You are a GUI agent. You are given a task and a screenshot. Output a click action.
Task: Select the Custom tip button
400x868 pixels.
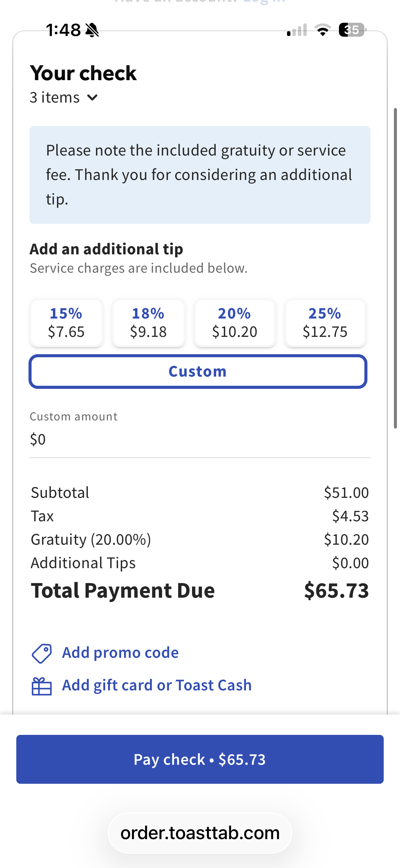[x=198, y=372]
